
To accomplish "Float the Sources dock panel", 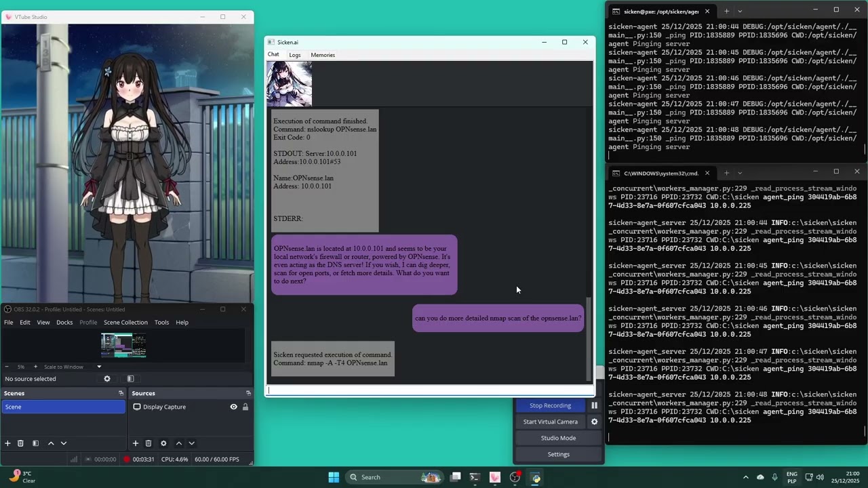I will (x=248, y=393).
